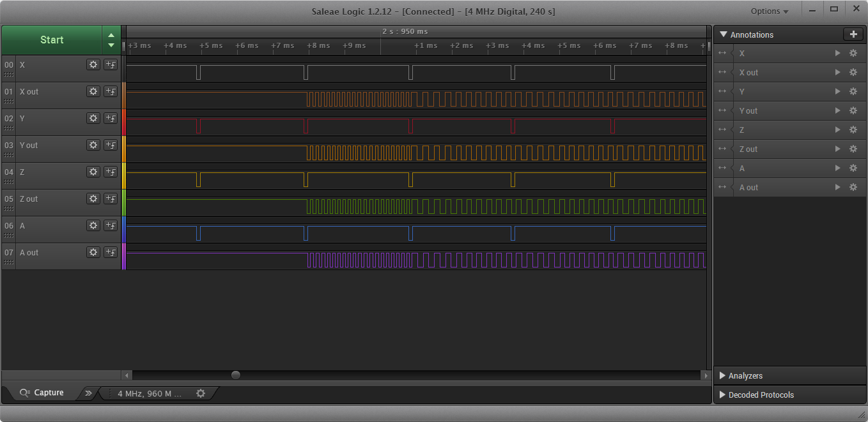Screen dimensions: 868x422
Task: Click the 2 s : 950 ms time marker
Action: 405,31
